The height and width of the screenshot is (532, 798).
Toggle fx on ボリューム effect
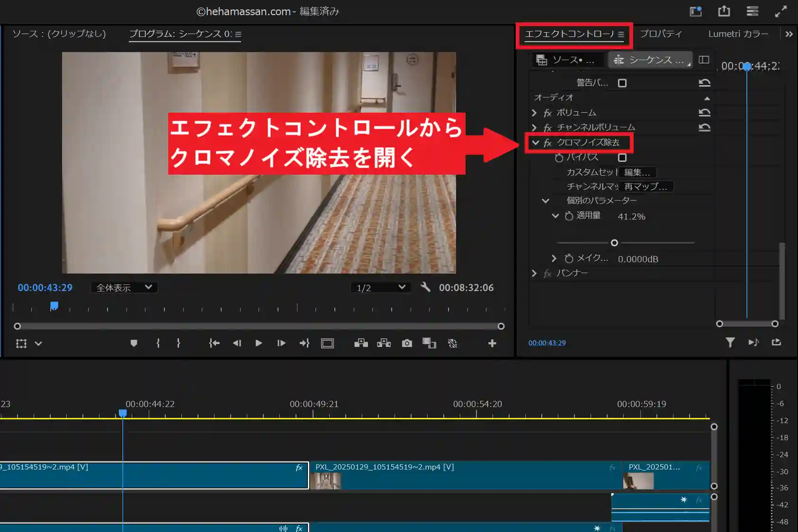[x=548, y=113]
